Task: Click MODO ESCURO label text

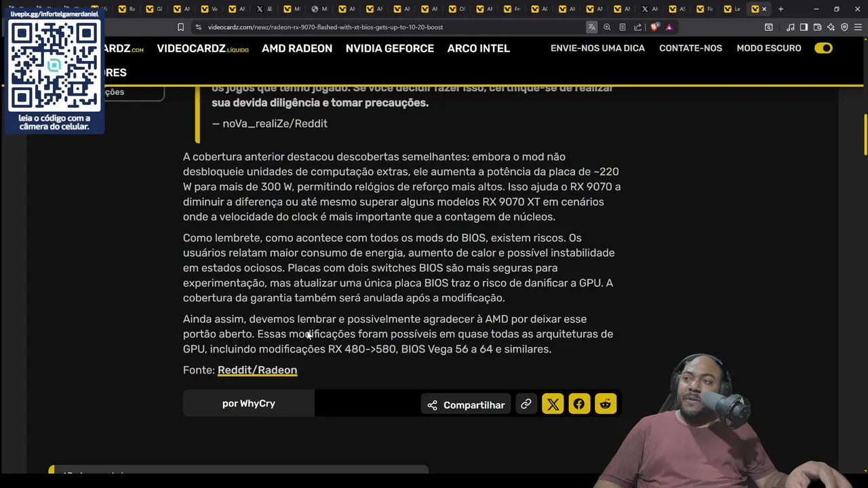Action: [769, 48]
